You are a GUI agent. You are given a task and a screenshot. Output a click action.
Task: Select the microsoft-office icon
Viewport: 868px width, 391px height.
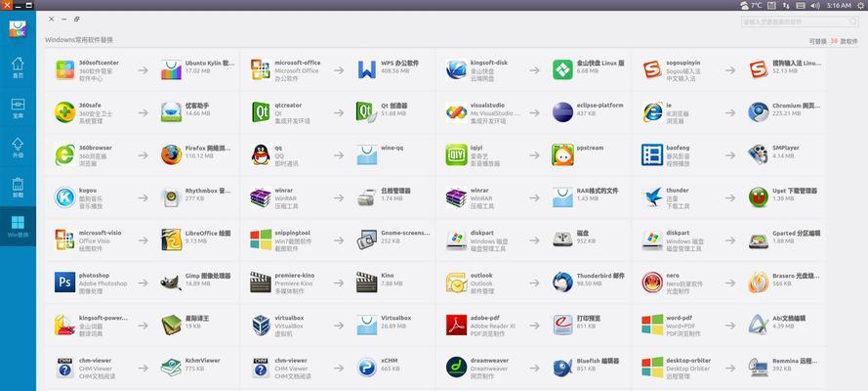pyautogui.click(x=261, y=69)
